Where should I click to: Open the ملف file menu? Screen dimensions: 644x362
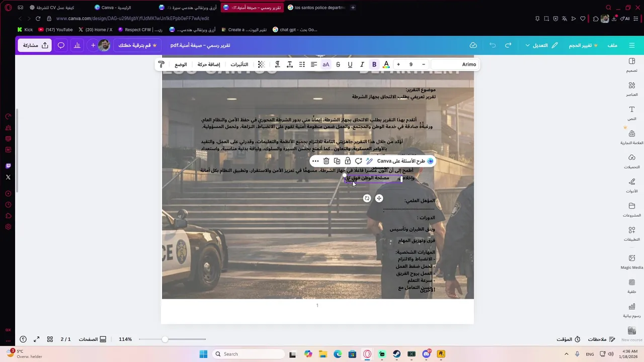pyautogui.click(x=612, y=45)
